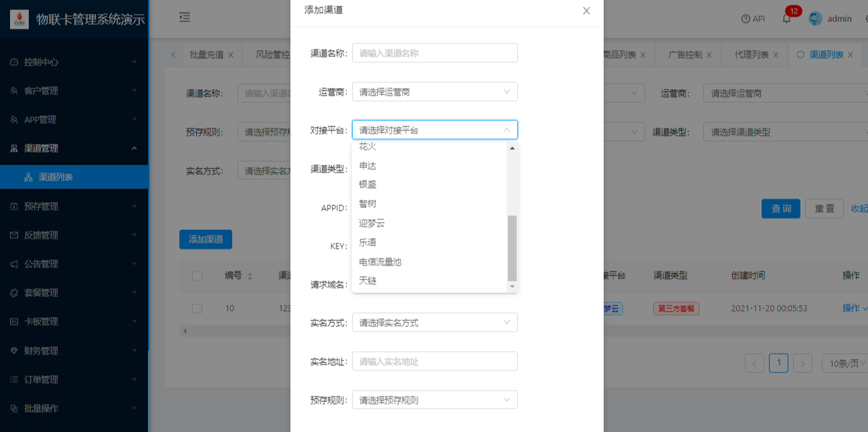Open the 10条/页 page size dropdown
868x432 pixels.
click(845, 363)
